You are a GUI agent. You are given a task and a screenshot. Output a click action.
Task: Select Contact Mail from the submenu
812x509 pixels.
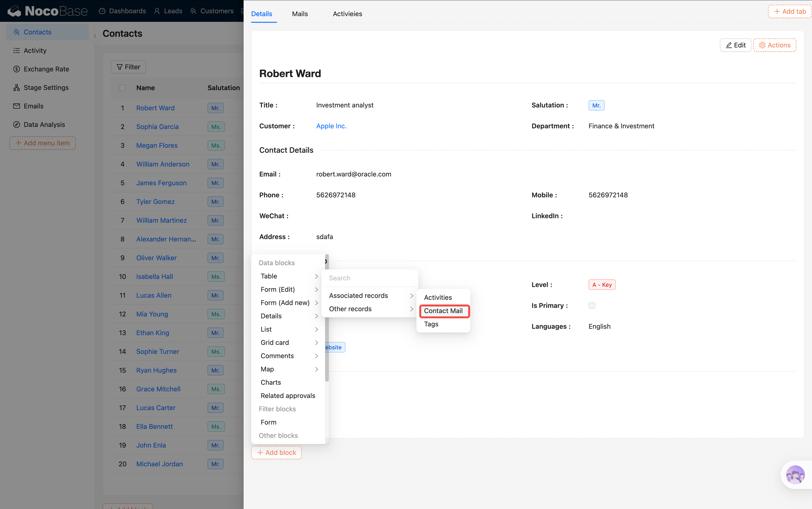point(443,311)
